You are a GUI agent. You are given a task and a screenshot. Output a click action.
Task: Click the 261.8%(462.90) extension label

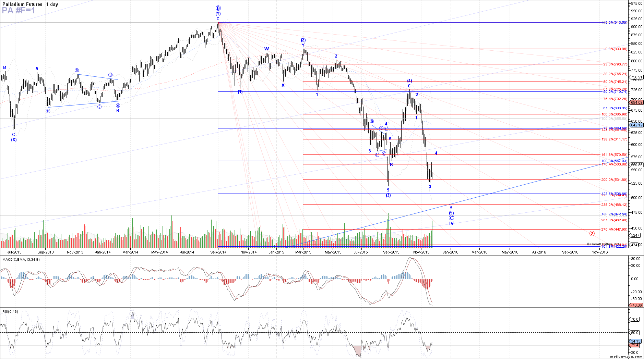(x=615, y=220)
